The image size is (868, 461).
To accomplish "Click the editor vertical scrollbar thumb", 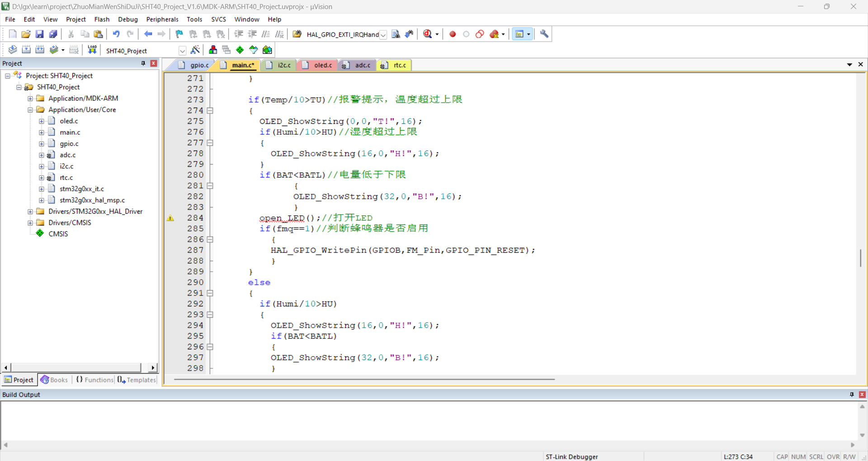I will tap(860, 258).
